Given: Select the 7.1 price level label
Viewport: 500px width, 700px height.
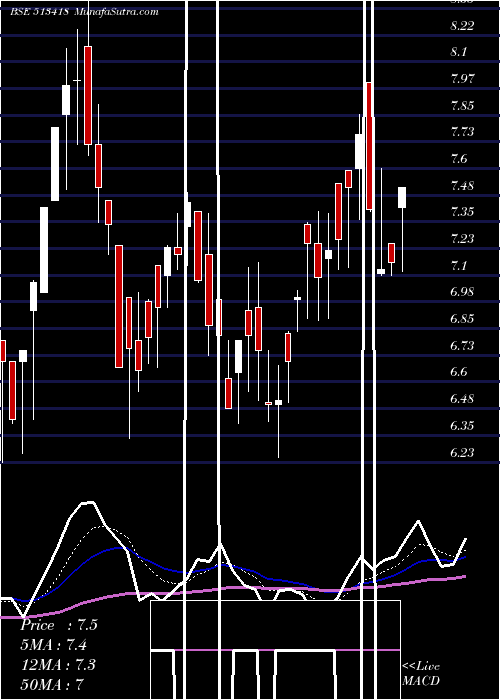Looking at the screenshot, I should (x=458, y=266).
